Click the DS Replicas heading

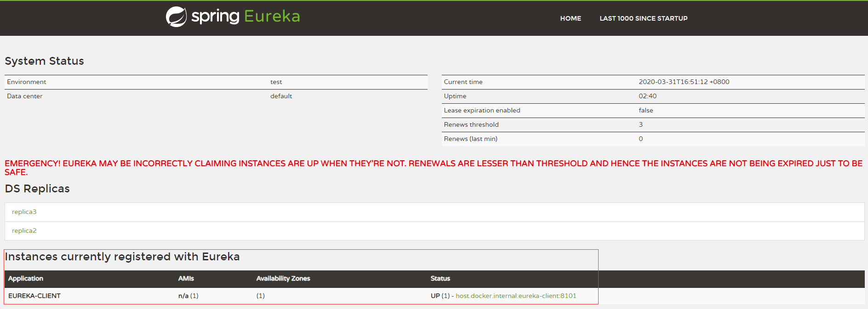click(x=37, y=189)
